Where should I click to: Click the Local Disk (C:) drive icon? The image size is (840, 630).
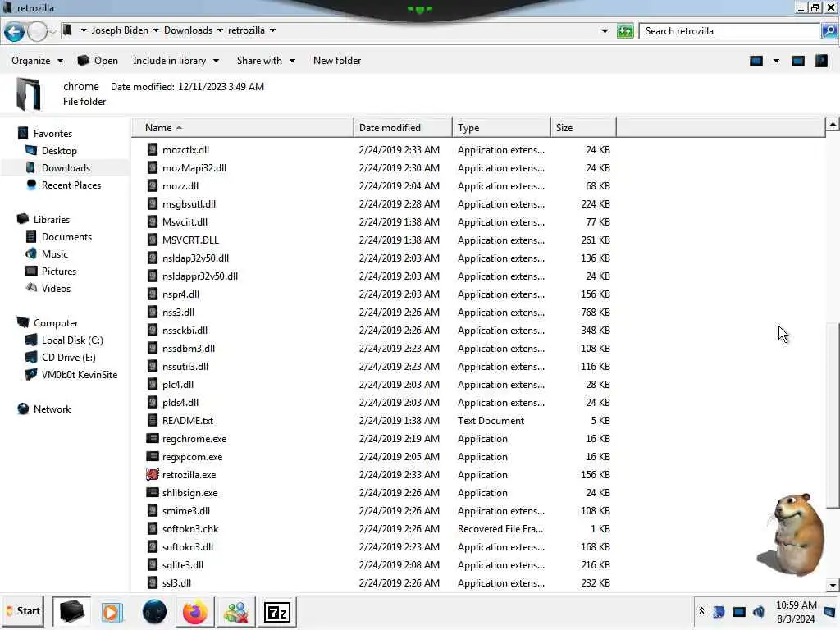pos(31,340)
